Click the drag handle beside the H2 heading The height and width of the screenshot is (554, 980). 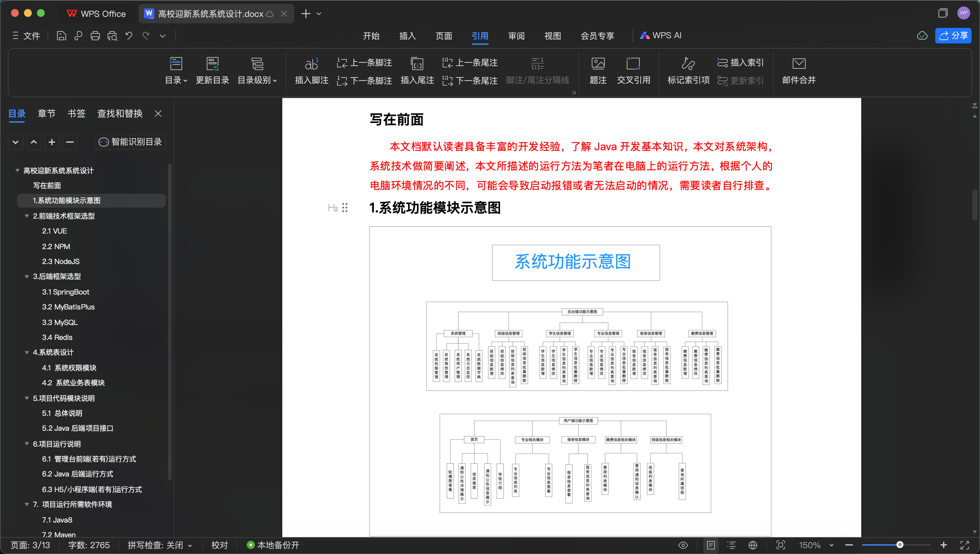(x=345, y=208)
